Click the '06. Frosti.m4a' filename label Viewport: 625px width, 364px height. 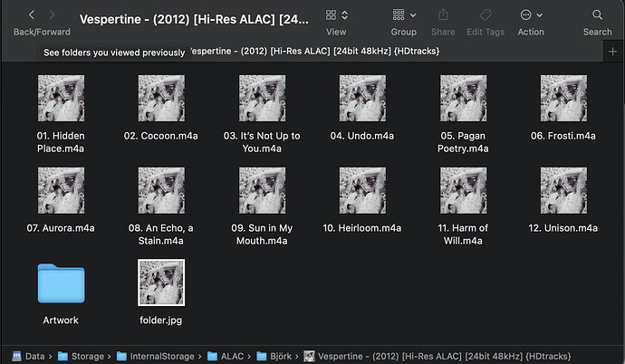pyautogui.click(x=563, y=136)
